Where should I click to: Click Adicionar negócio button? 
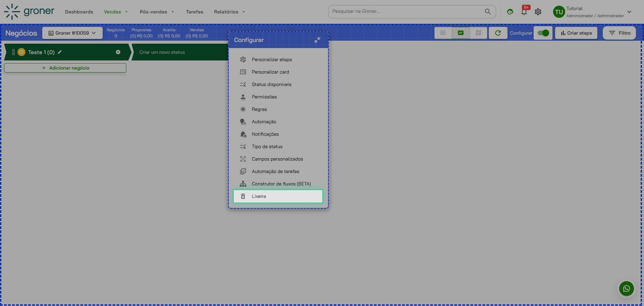pos(65,68)
